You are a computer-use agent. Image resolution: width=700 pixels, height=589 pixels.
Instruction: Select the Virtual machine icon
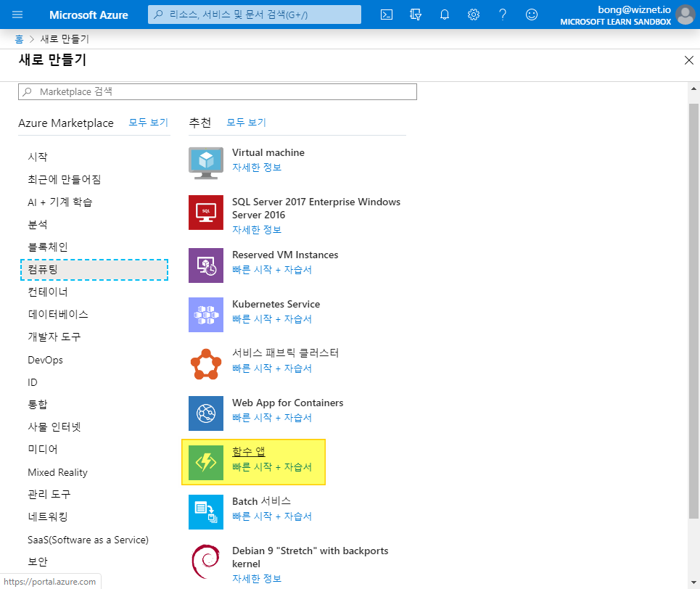[x=206, y=163]
